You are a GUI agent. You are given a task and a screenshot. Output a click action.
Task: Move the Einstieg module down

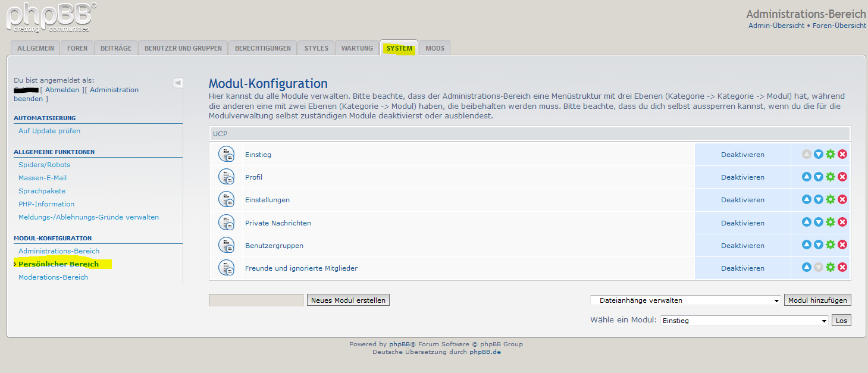[819, 154]
